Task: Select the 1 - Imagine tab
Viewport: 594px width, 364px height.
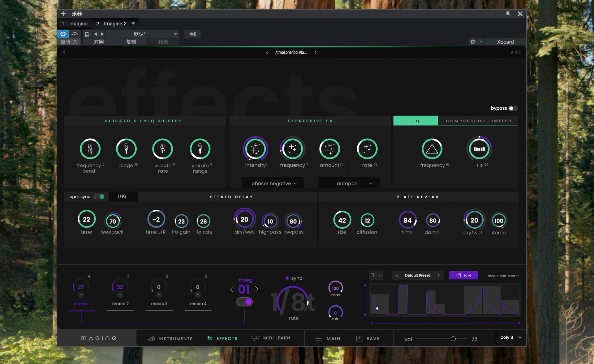Action: pyautogui.click(x=74, y=23)
